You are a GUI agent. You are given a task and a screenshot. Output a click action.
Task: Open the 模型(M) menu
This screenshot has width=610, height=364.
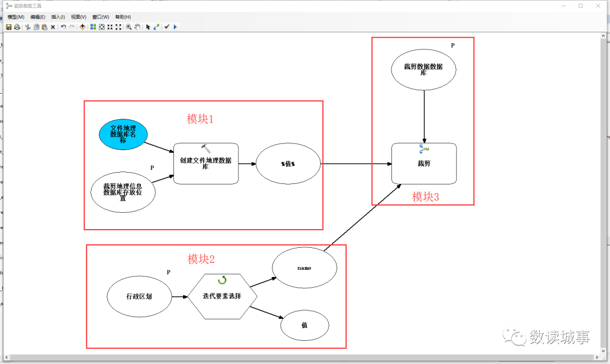point(16,17)
